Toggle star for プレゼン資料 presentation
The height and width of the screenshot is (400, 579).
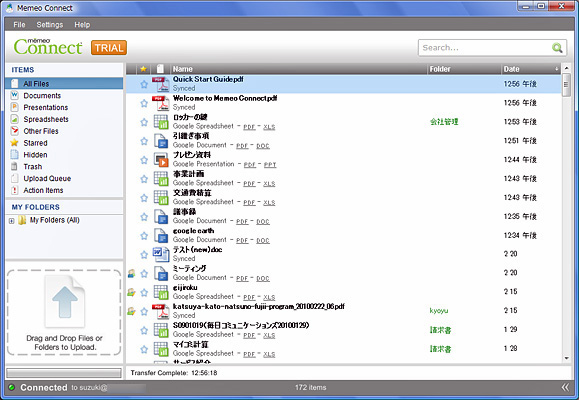(x=144, y=160)
